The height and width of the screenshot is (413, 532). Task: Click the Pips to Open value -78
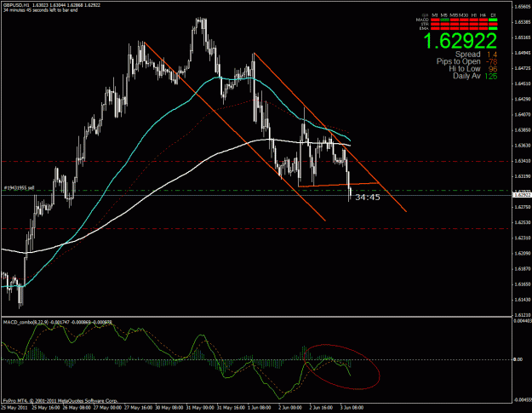point(491,62)
